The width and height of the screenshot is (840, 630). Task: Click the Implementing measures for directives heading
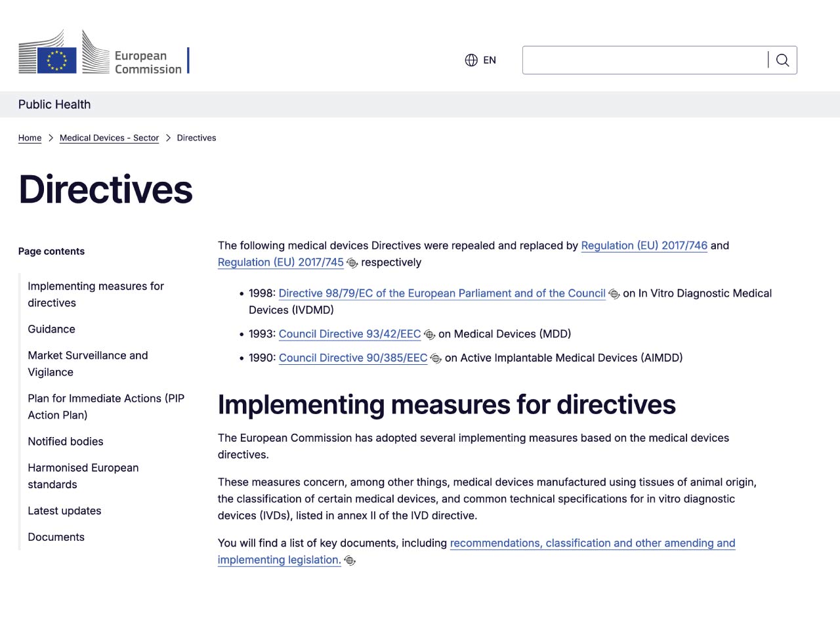(x=447, y=405)
